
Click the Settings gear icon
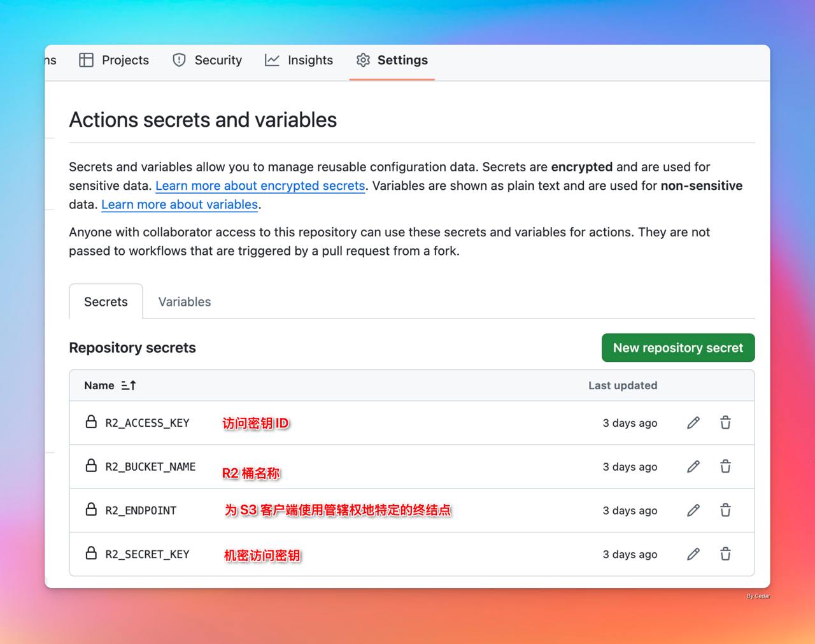[x=363, y=60]
